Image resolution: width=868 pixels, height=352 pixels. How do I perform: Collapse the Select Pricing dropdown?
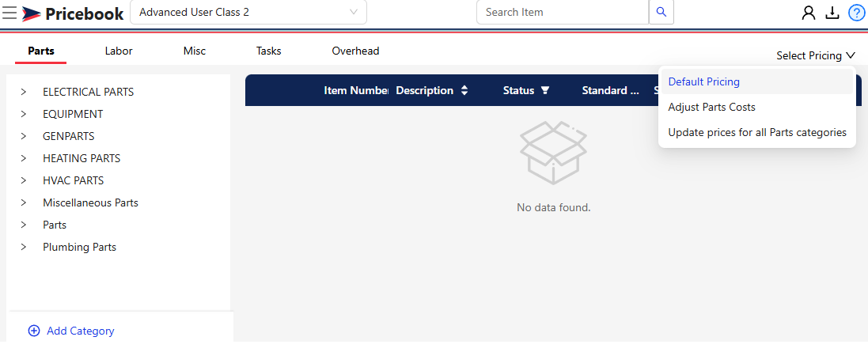click(816, 55)
